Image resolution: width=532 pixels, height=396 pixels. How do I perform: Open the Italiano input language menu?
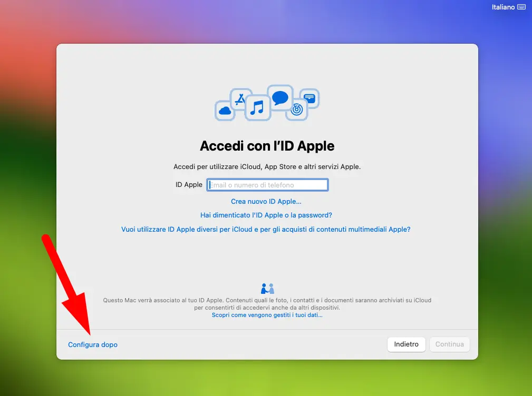503,7
